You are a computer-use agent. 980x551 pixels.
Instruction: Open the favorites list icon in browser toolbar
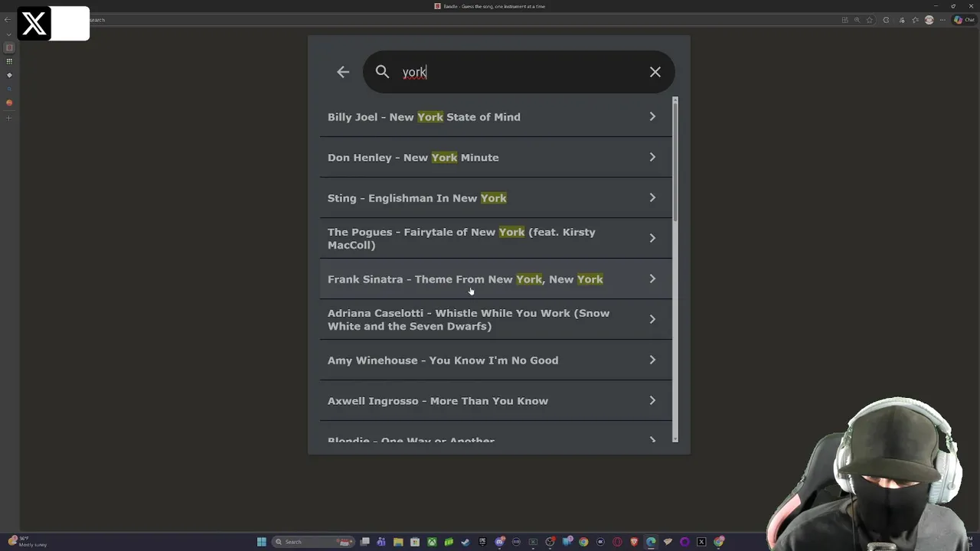coord(915,20)
